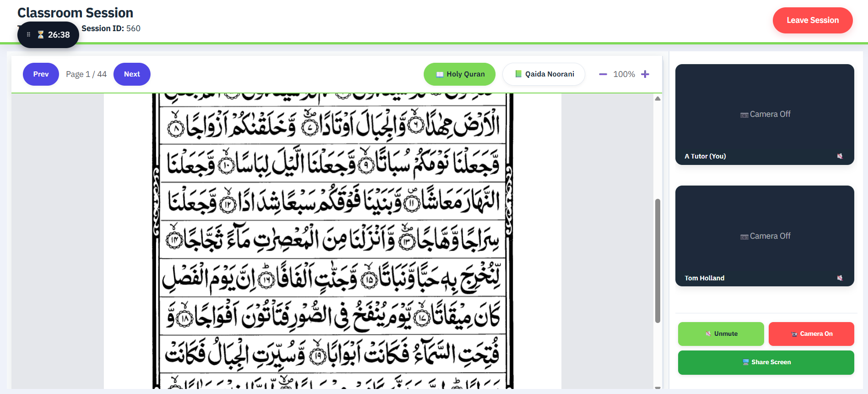This screenshot has height=394, width=868.
Task: Click the zoom in plus icon
Action: [x=645, y=74]
